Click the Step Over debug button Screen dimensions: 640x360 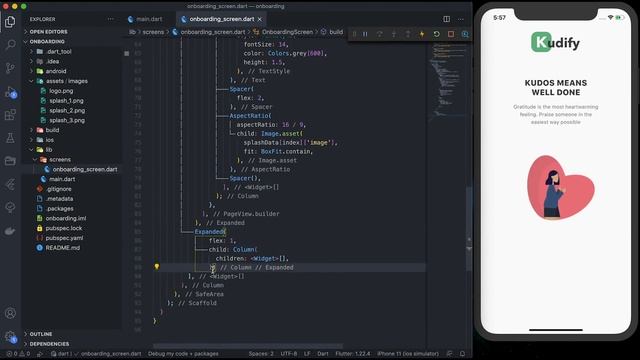[380, 34]
